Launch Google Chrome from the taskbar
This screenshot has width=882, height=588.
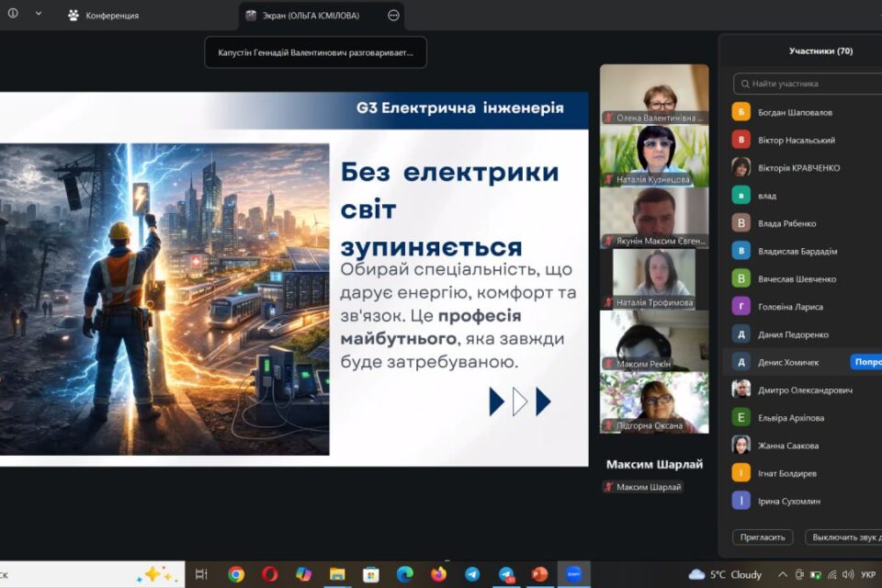pyautogui.click(x=236, y=574)
